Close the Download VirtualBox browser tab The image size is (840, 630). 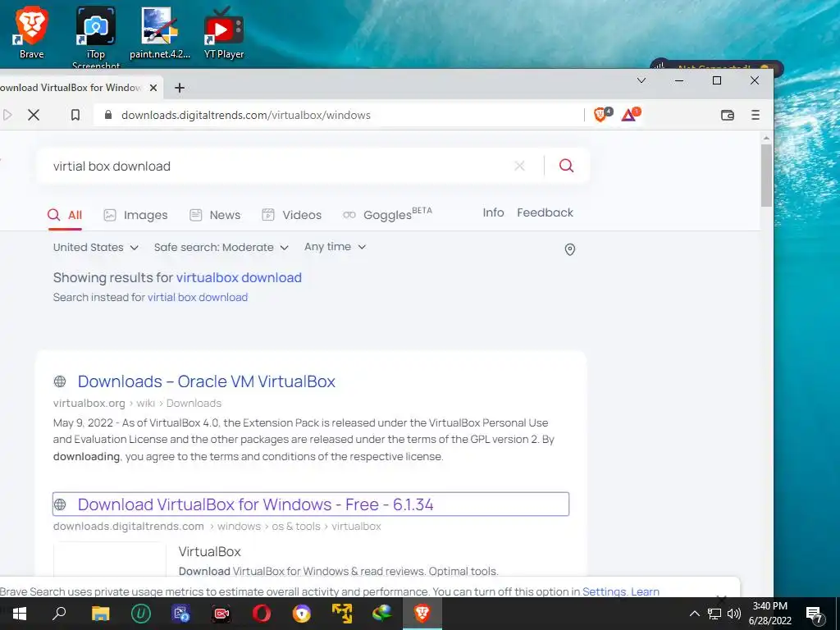coord(153,88)
